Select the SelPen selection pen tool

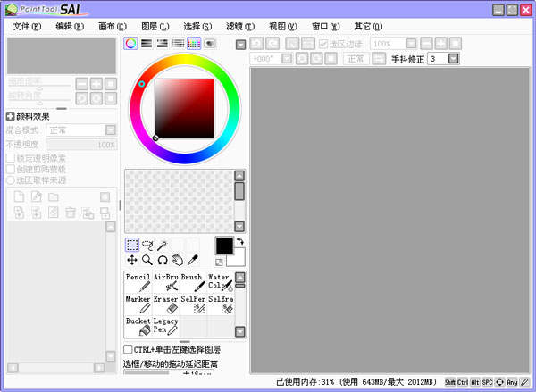coord(193,304)
